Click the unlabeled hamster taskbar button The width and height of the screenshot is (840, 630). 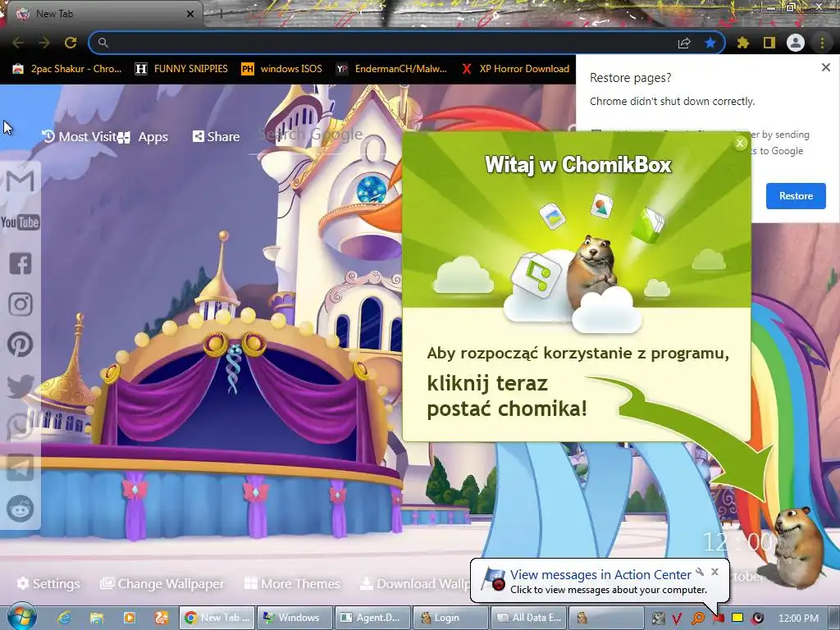pos(606,618)
